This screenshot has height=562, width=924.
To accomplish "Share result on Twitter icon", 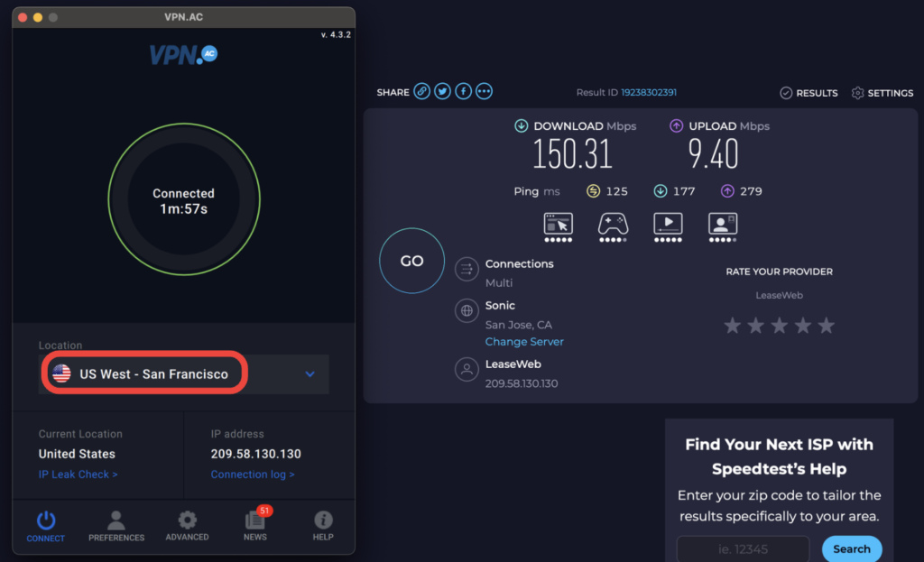I will point(442,91).
